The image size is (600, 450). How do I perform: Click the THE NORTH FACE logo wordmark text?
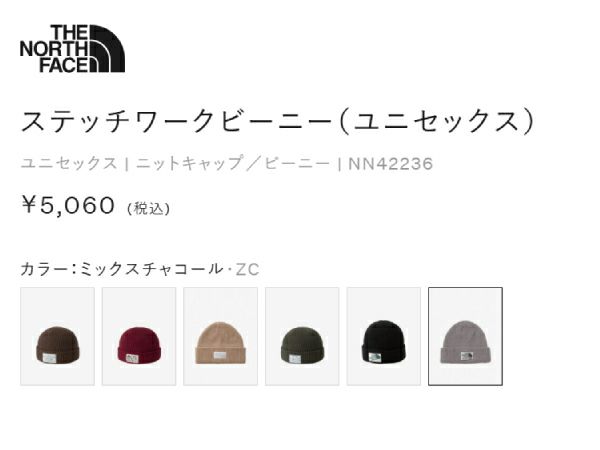coord(54,49)
